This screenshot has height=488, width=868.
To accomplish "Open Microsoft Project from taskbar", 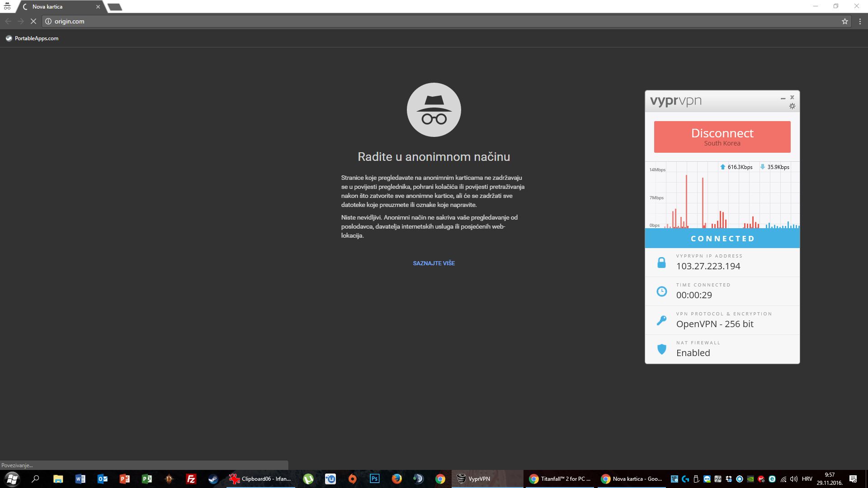I will click(x=146, y=479).
